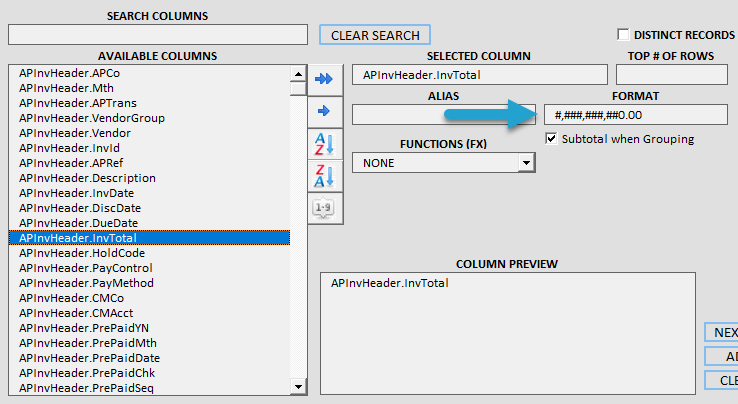Open the Functions (FX) dropdown
738x404 pixels.
point(526,163)
